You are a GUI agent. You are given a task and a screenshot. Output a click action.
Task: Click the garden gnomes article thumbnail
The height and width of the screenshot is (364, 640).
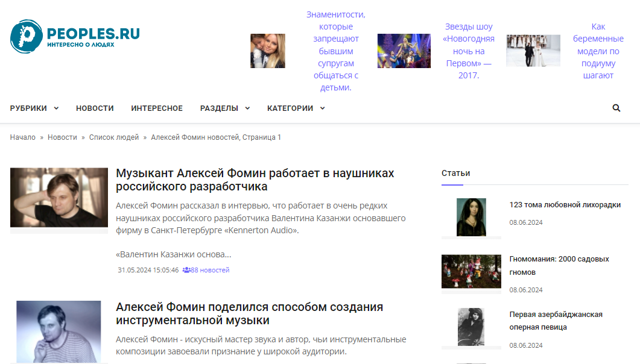pyautogui.click(x=472, y=271)
